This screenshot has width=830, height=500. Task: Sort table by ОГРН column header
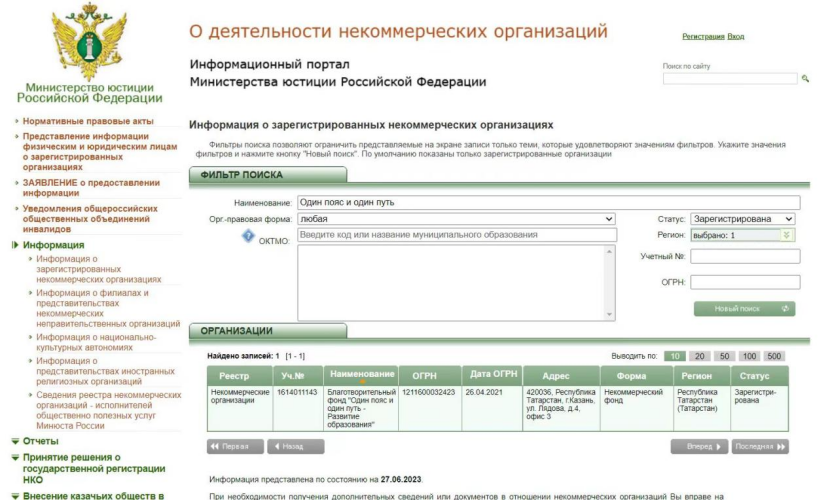pos(430,376)
